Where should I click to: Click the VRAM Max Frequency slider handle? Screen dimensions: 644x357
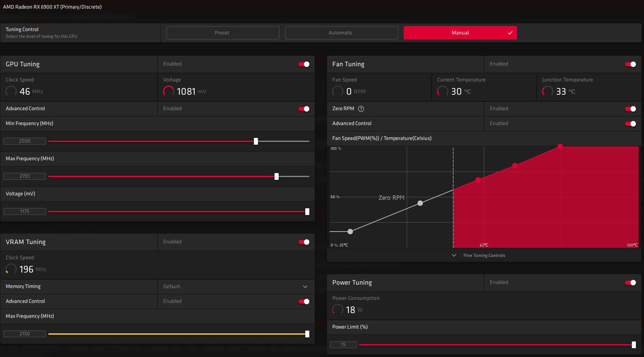pyautogui.click(x=307, y=334)
